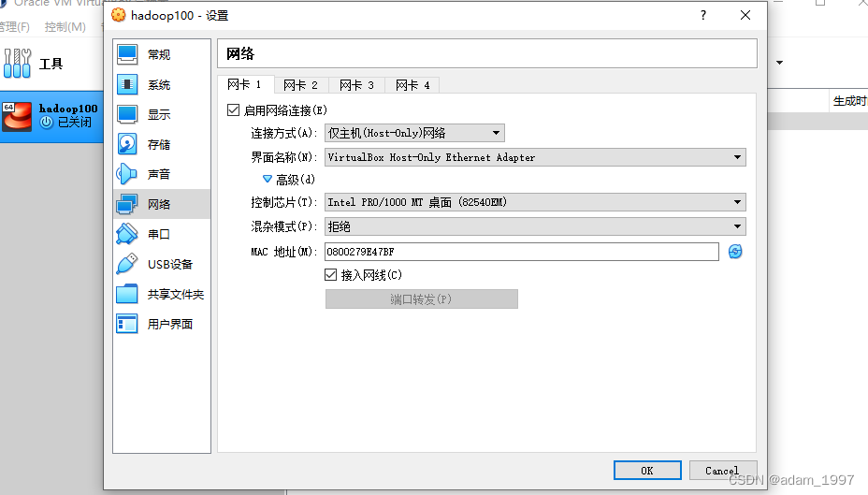Select the 常规 text label in sidebar
868x495 pixels.
click(159, 55)
